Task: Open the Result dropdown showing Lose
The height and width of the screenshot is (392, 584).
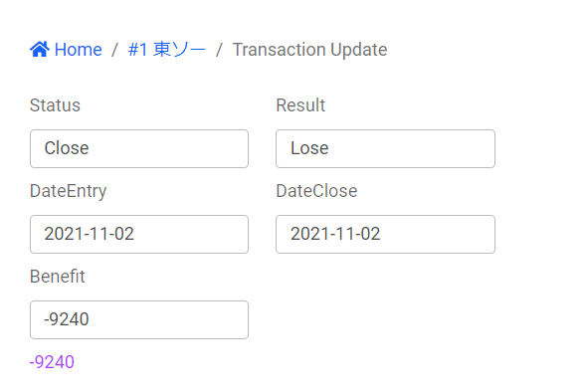Action: 385,148
